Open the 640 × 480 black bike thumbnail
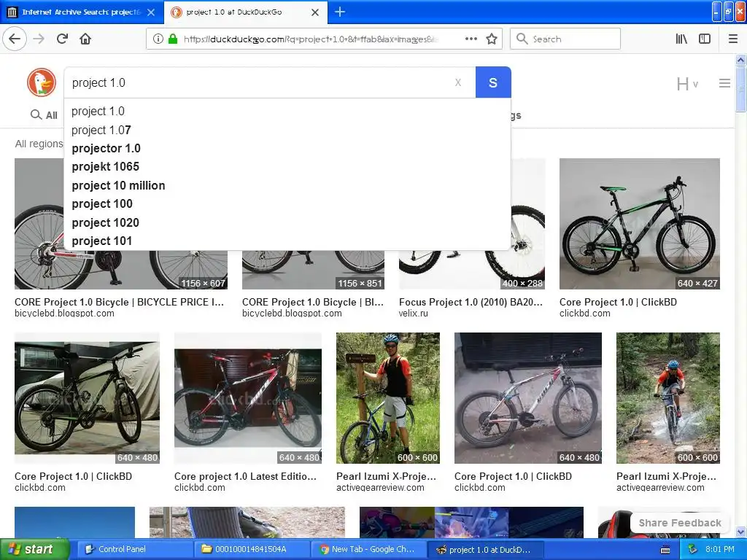This screenshot has height=560, width=747. [87, 398]
